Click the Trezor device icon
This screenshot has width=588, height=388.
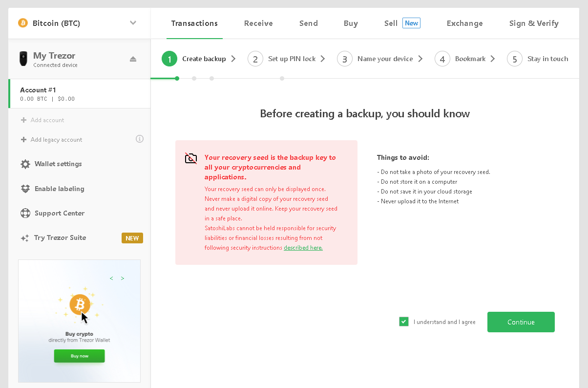(23, 59)
